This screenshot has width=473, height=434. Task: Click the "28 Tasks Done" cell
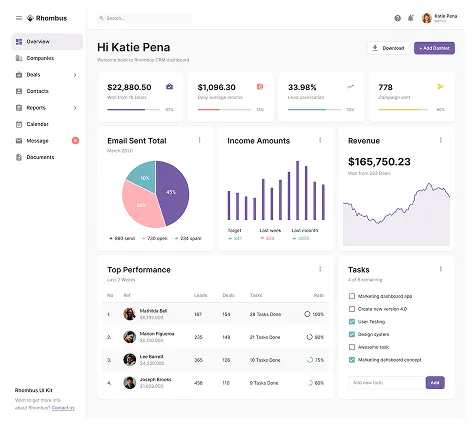[265, 314]
